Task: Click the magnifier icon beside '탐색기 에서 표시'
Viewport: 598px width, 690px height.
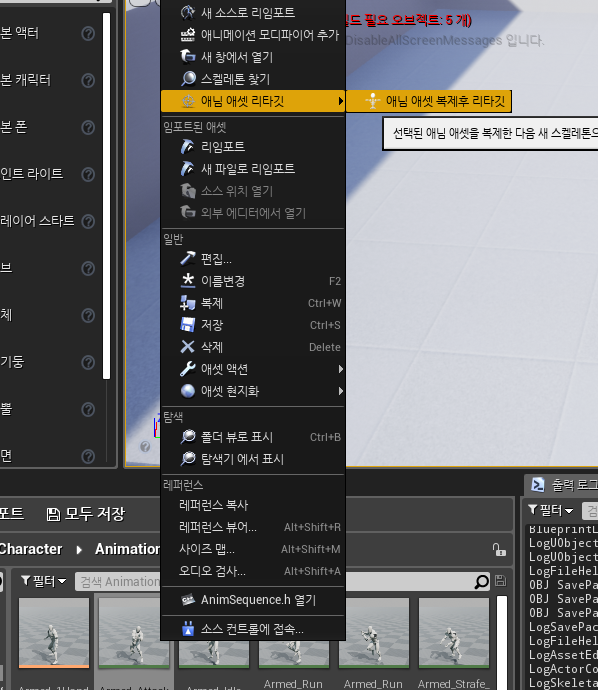Action: pos(188,459)
